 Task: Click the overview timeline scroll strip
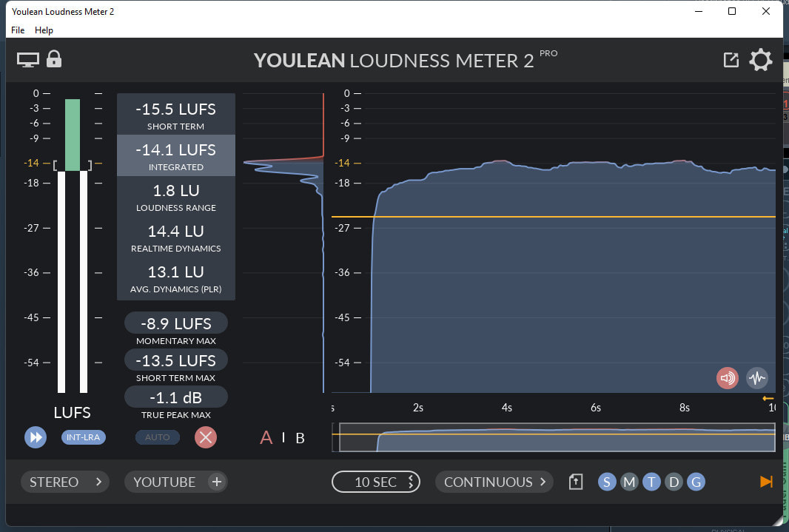tap(554, 437)
